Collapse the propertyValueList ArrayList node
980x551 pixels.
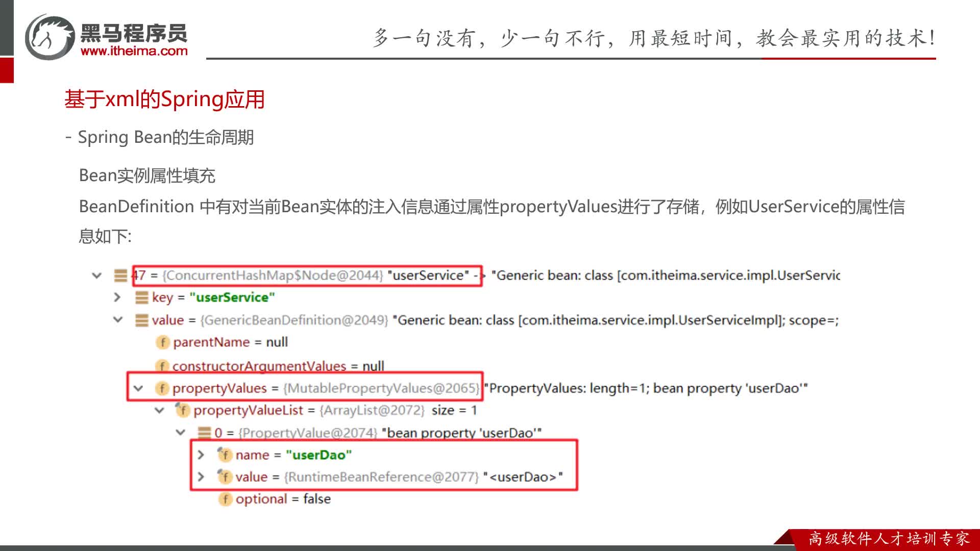(160, 410)
